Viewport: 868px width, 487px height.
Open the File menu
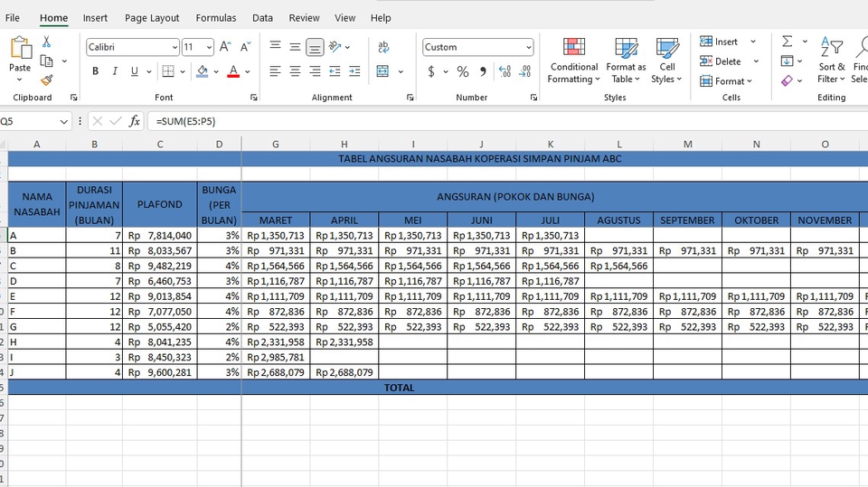click(x=12, y=18)
